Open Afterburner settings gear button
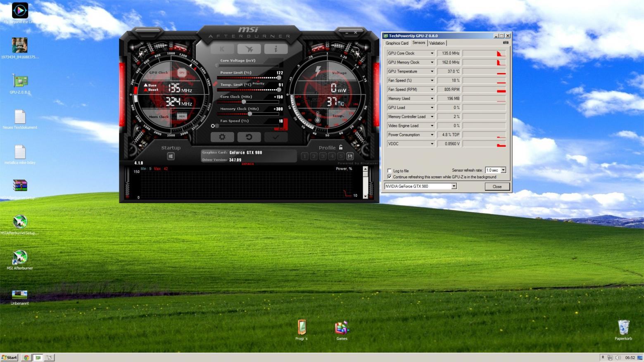 coord(222,137)
